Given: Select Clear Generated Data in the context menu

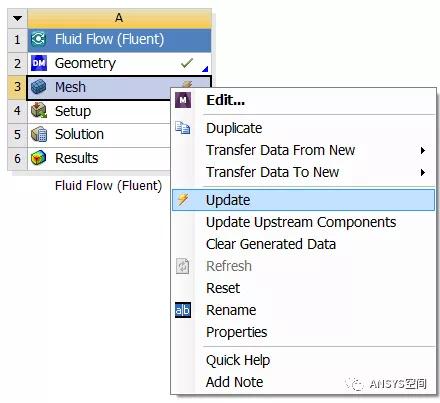Looking at the screenshot, I should point(271,244).
